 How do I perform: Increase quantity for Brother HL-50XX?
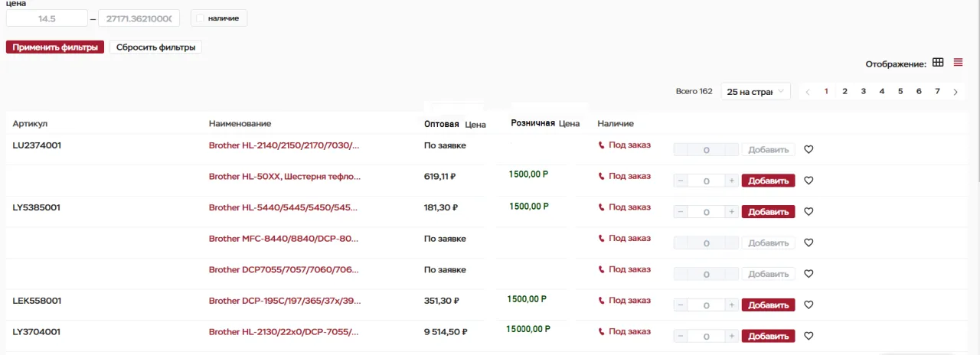pyautogui.click(x=732, y=181)
